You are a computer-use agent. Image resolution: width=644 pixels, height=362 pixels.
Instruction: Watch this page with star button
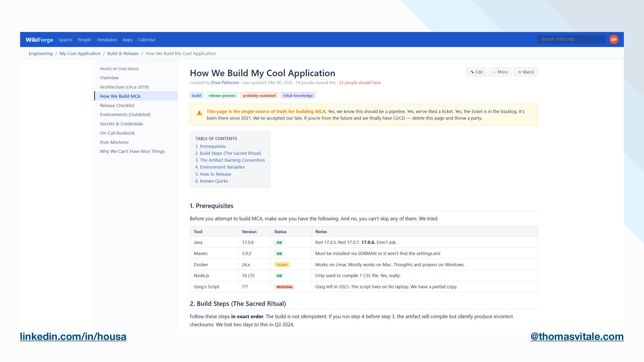click(x=526, y=72)
